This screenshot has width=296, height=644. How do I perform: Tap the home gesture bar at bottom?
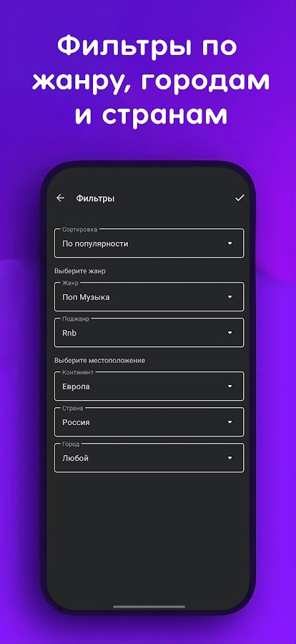(149, 607)
